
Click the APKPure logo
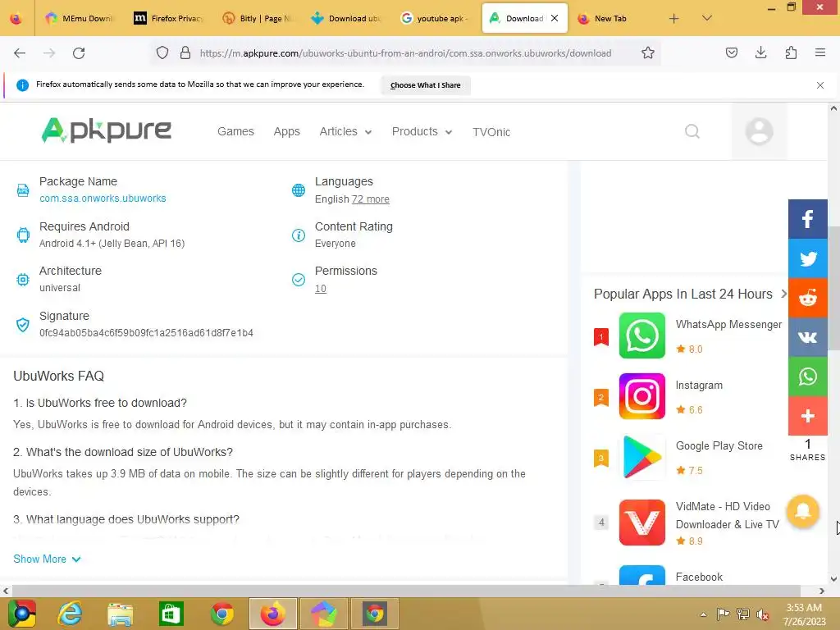[106, 130]
